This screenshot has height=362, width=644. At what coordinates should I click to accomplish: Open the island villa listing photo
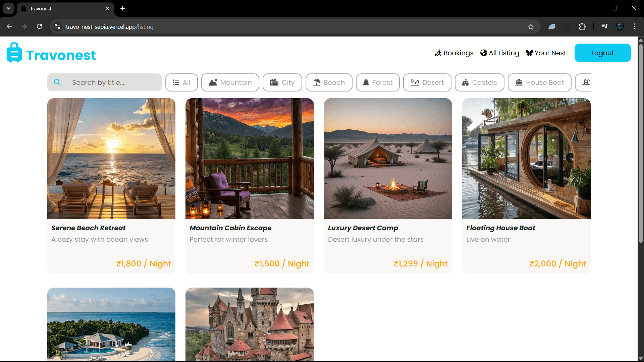point(111,324)
